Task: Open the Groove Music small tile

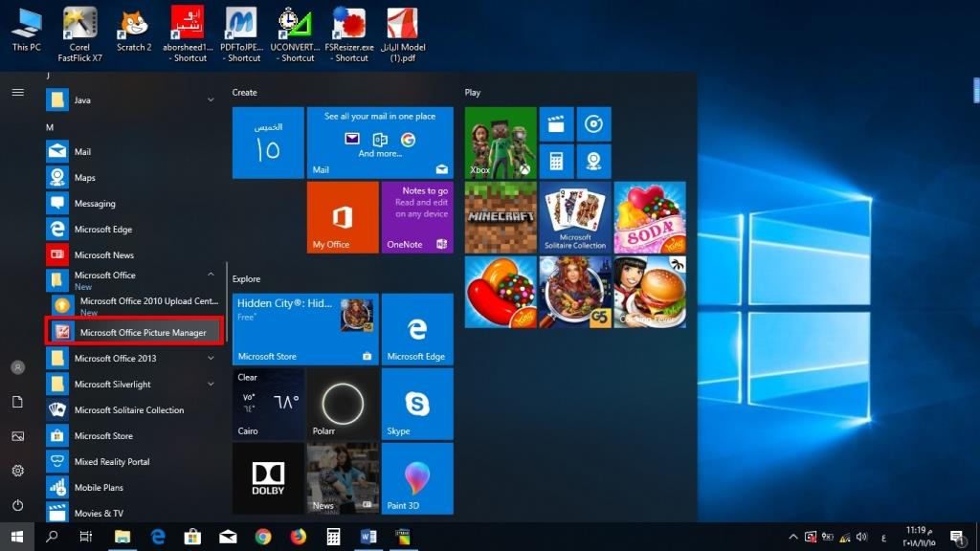Action: [x=593, y=124]
